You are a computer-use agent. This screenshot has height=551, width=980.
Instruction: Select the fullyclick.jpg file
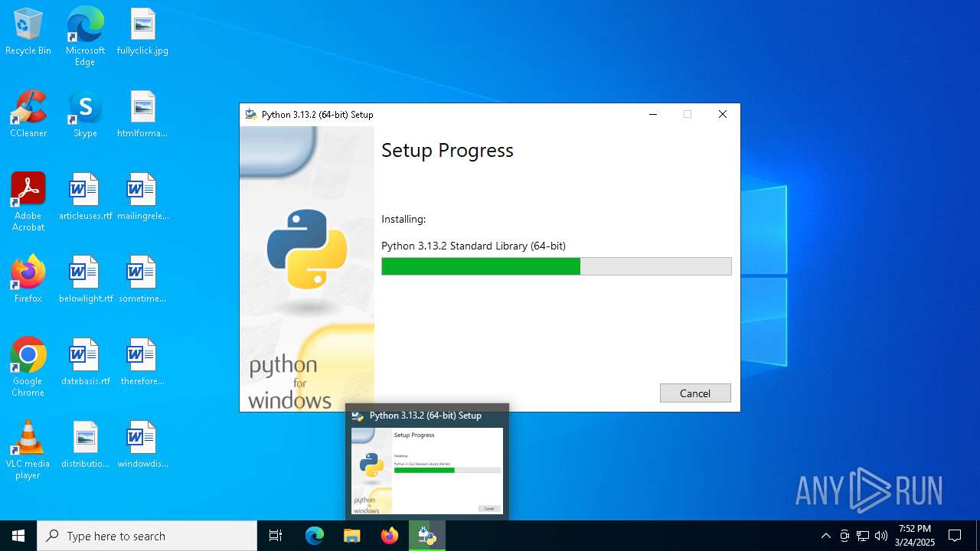tap(142, 32)
